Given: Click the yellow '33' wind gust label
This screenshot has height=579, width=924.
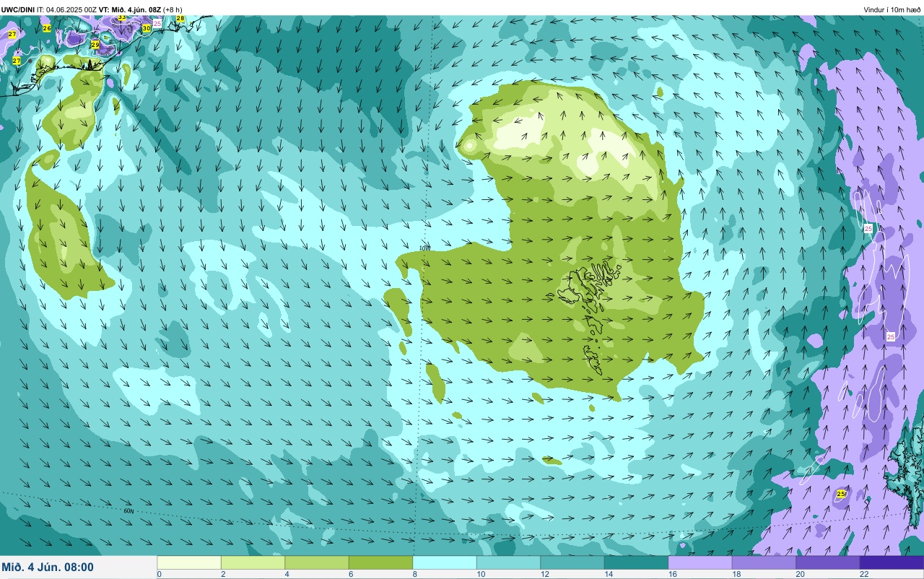Looking at the screenshot, I should [121, 17].
